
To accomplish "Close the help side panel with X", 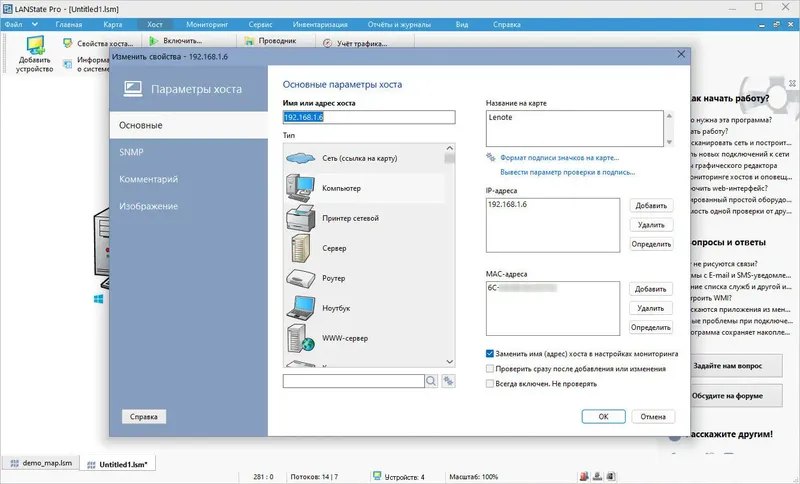I will point(792,83).
